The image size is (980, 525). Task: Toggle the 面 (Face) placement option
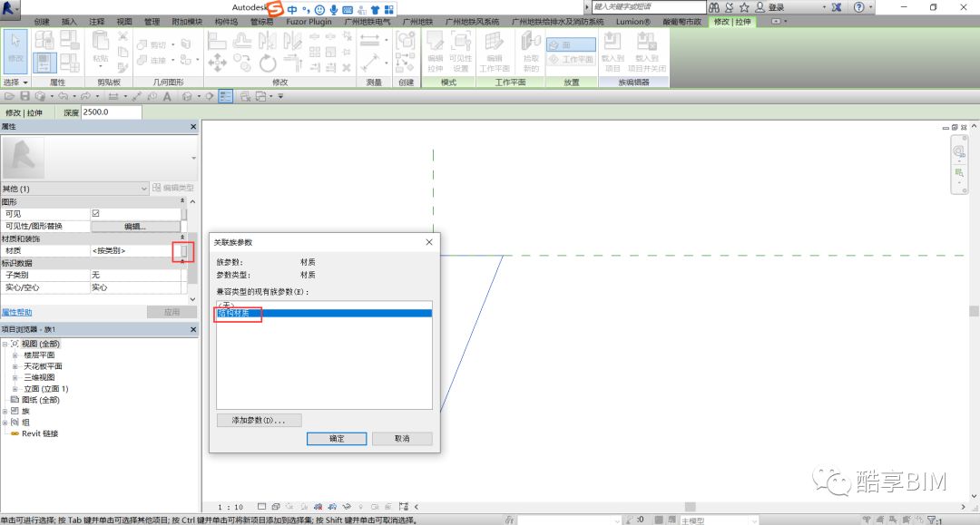571,45
